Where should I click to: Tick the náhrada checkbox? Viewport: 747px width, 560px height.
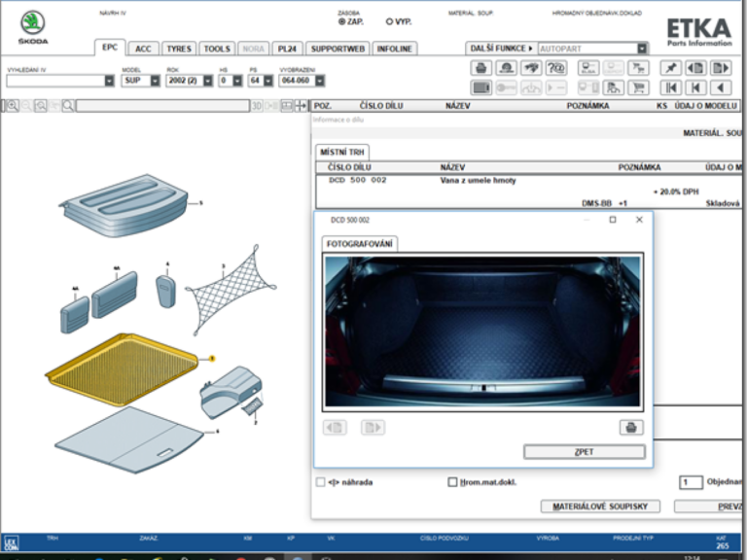321,482
